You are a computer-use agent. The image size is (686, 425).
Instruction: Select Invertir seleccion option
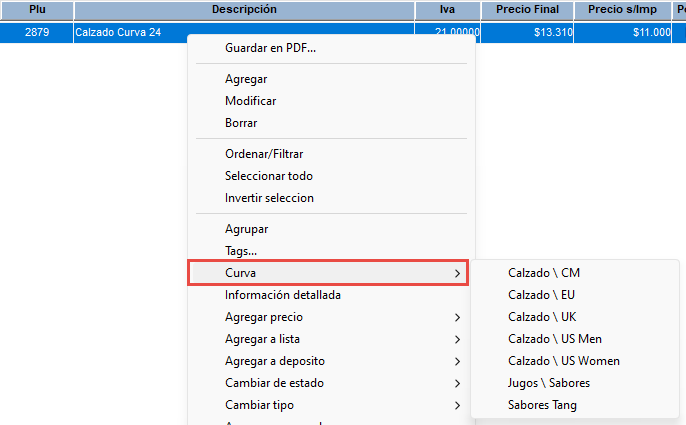269,198
